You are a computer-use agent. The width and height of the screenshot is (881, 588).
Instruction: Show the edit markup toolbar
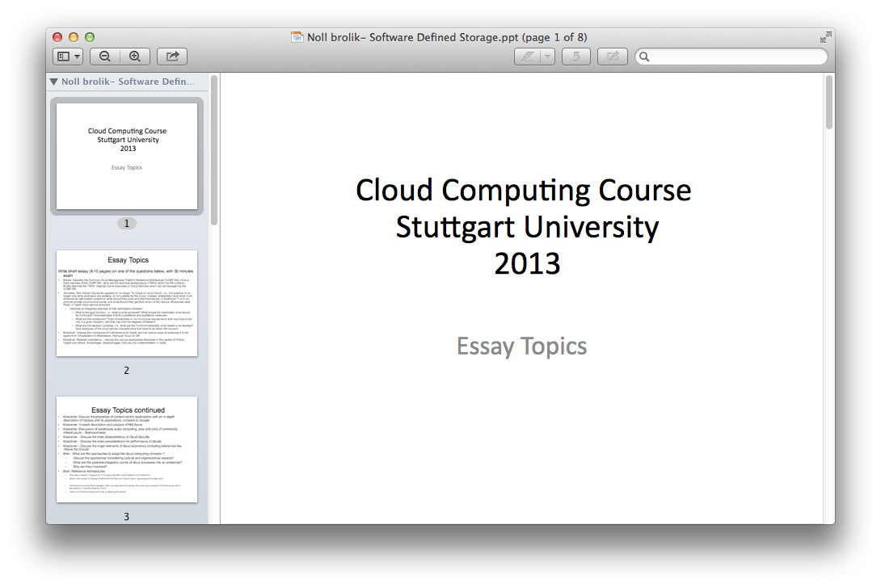point(613,57)
